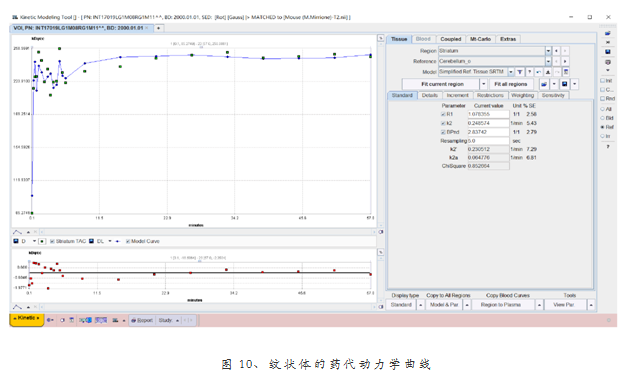Open the Study menu arrow
This screenshot has height=379, width=627.
click(178, 321)
